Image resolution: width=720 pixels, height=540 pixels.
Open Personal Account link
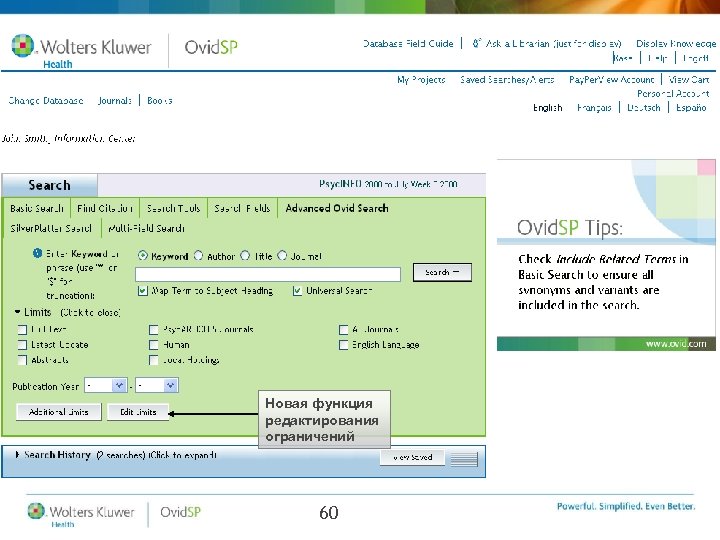[x=673, y=94]
